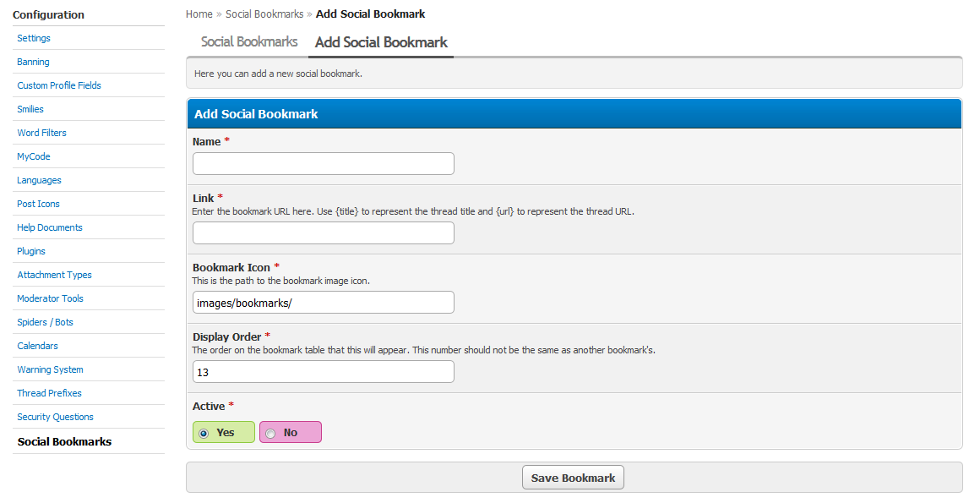Open the Smilies configuration link
This screenshot has height=503, width=980.
point(30,110)
